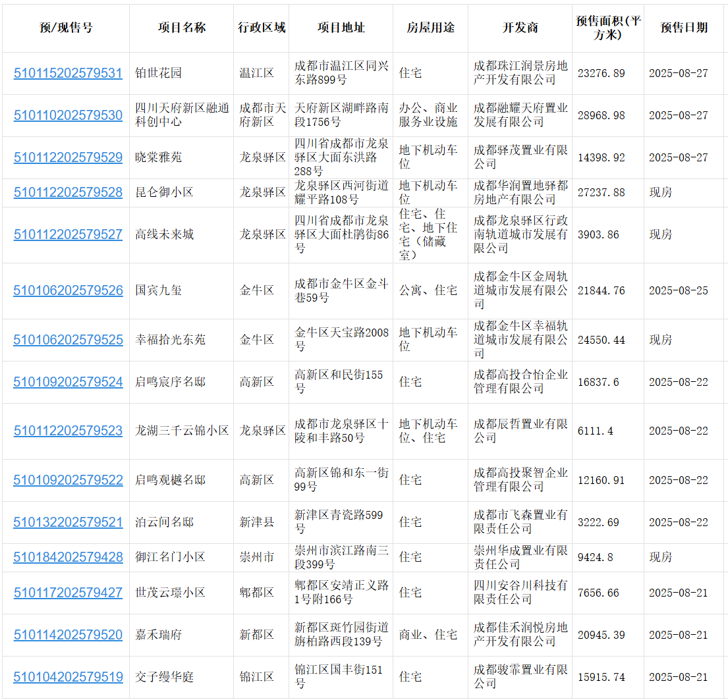728x700 pixels.
Task: Click the 预售日期 column header
Action: coord(684,28)
